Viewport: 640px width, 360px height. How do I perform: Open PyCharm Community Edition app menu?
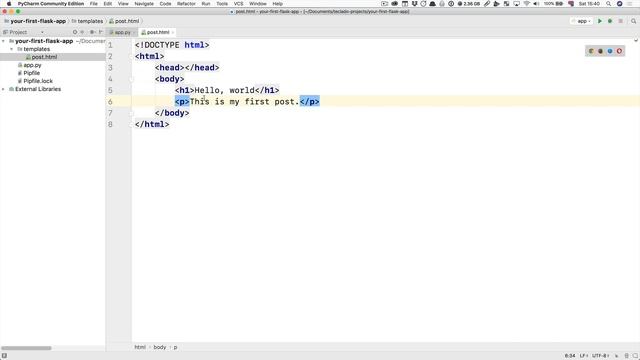click(x=51, y=4)
